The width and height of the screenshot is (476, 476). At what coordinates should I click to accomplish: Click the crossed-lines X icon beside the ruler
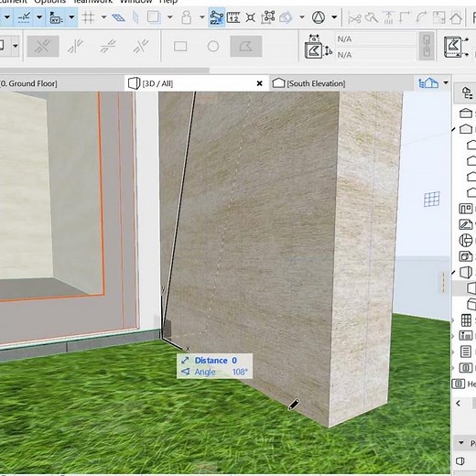click(251, 17)
